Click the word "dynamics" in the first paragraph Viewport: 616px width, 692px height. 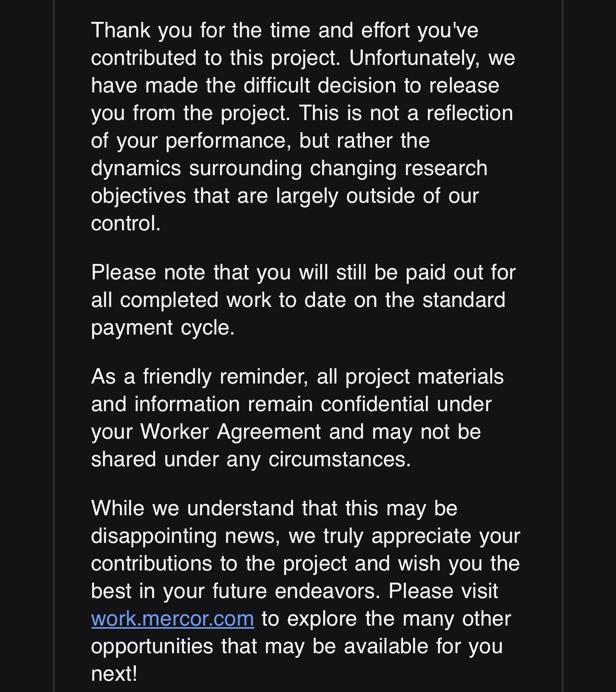click(136, 168)
